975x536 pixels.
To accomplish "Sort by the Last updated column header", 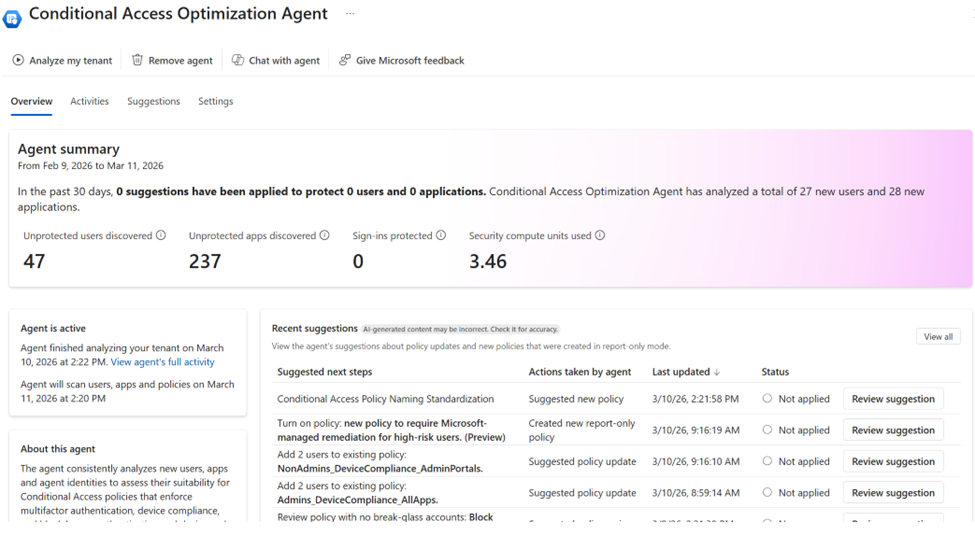I will click(685, 372).
